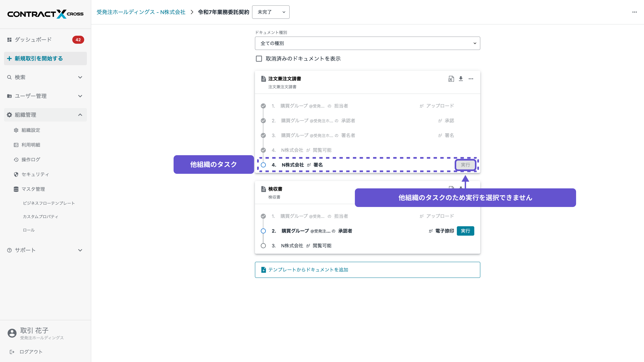Open the ドキュメント種別 dropdown

point(367,43)
